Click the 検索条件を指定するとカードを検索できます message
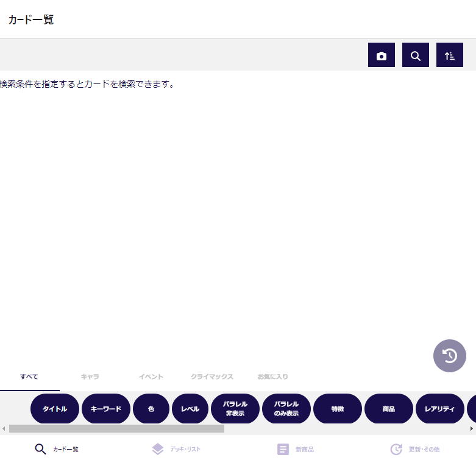The height and width of the screenshot is (460, 476). [x=87, y=84]
